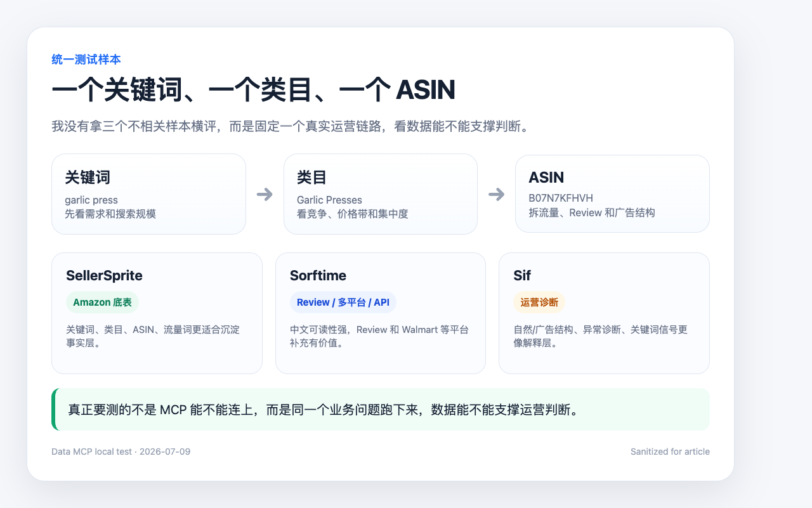Click the Garlic Presses category text
The height and width of the screenshot is (508, 812).
[329, 200]
